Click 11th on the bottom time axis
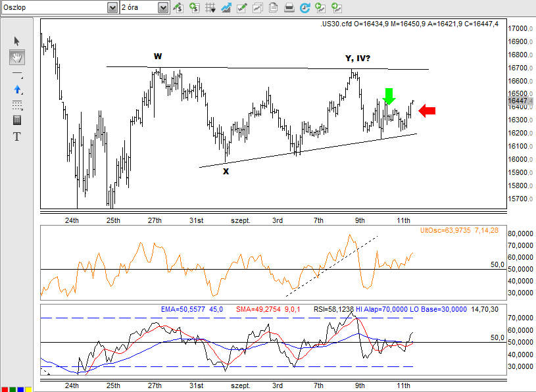The height and width of the screenshot is (392, 536). [x=403, y=386]
